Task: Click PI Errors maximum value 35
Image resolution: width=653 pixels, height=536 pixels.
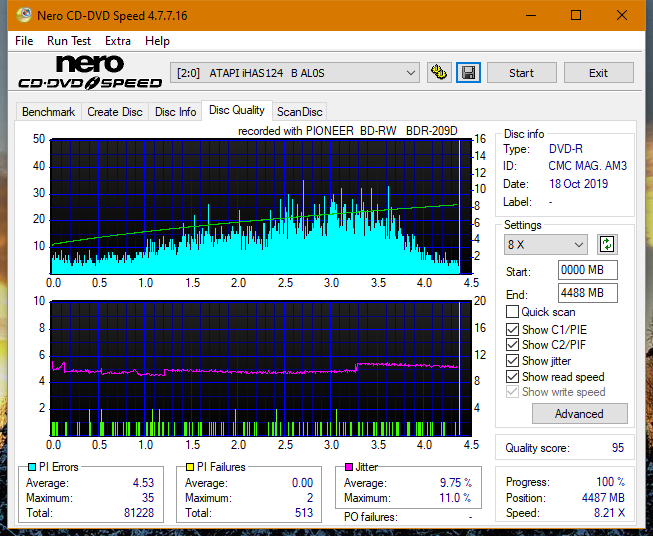Action: coord(148,497)
